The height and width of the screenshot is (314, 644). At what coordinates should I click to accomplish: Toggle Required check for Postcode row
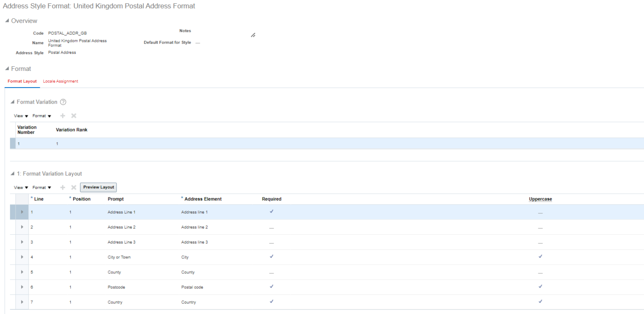(272, 286)
